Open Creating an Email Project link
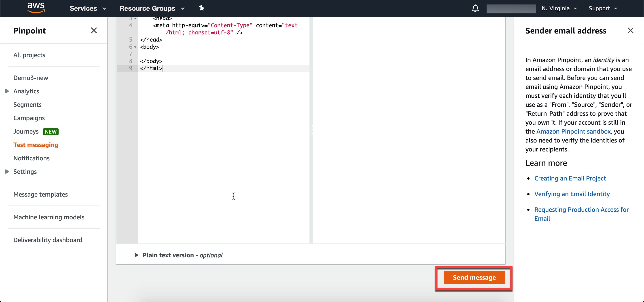Screen dimensions: 644x302 point(570,178)
